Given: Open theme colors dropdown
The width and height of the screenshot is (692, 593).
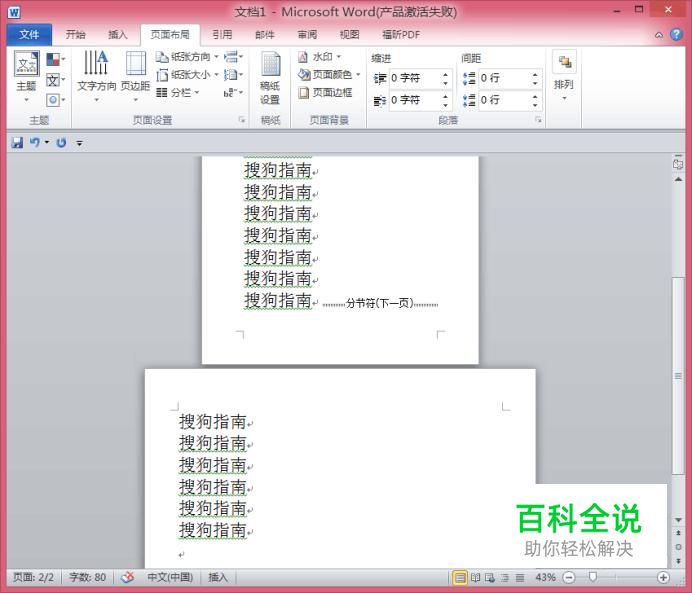Looking at the screenshot, I should pyautogui.click(x=56, y=59).
